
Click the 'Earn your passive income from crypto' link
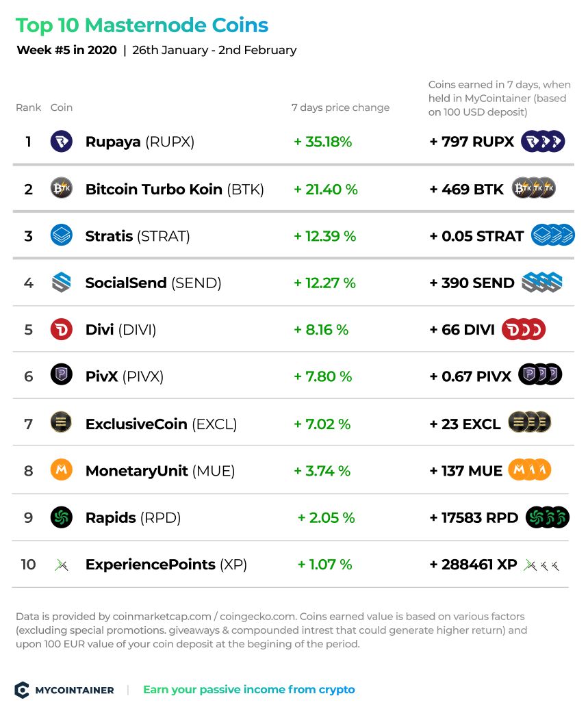tap(249, 690)
